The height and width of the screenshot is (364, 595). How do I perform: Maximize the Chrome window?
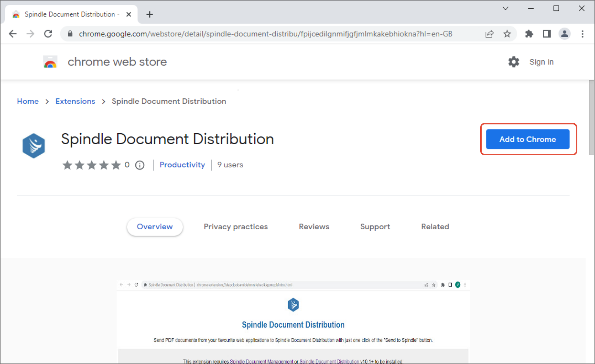coord(556,8)
